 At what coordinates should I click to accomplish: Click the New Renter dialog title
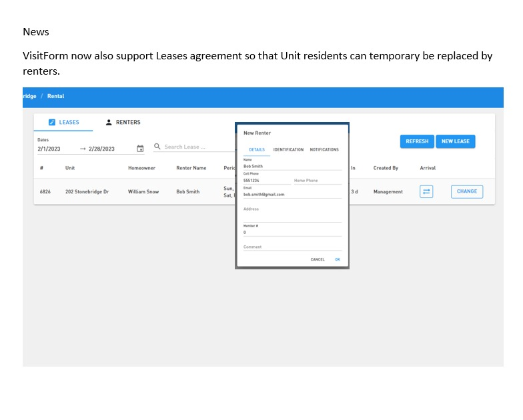[x=257, y=133]
